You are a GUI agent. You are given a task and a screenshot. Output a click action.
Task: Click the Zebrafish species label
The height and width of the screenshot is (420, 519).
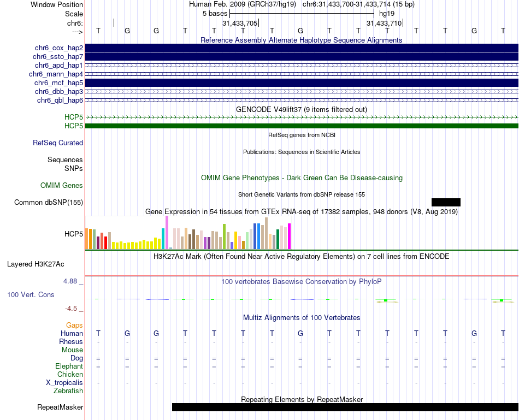68,391
